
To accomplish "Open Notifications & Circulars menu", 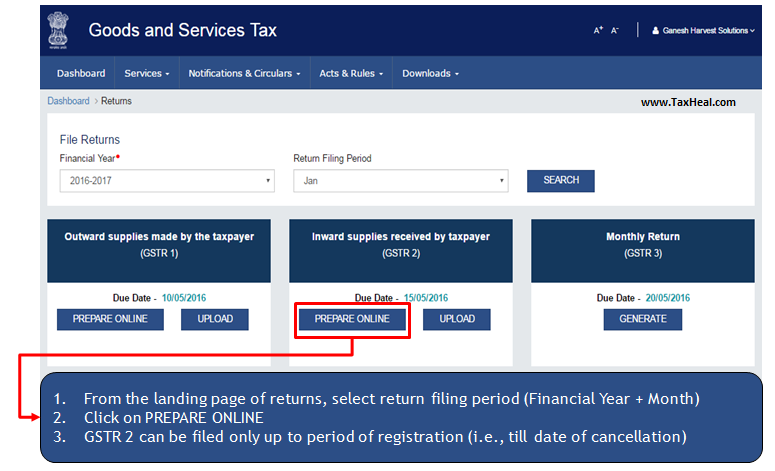I will pyautogui.click(x=245, y=73).
